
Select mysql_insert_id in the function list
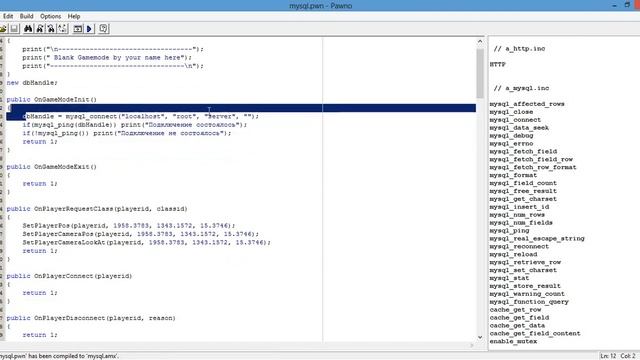point(519,207)
